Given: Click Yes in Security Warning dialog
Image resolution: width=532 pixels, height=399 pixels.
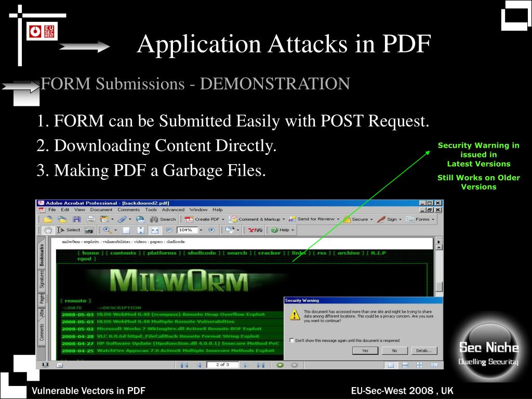Looking at the screenshot, I should pyautogui.click(x=365, y=351).
